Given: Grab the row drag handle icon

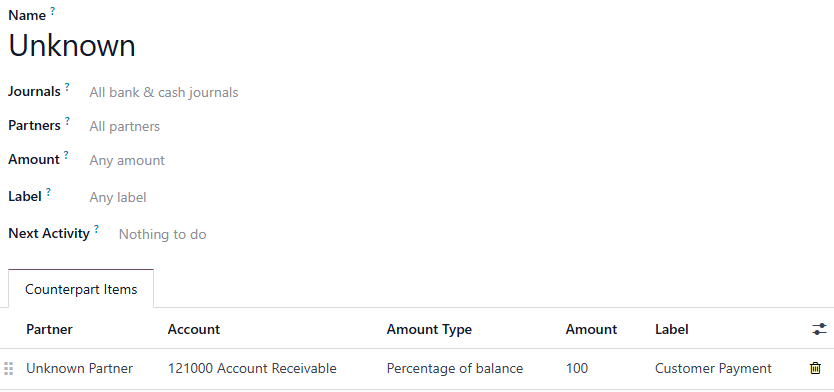Looking at the screenshot, I should pyautogui.click(x=8, y=368).
